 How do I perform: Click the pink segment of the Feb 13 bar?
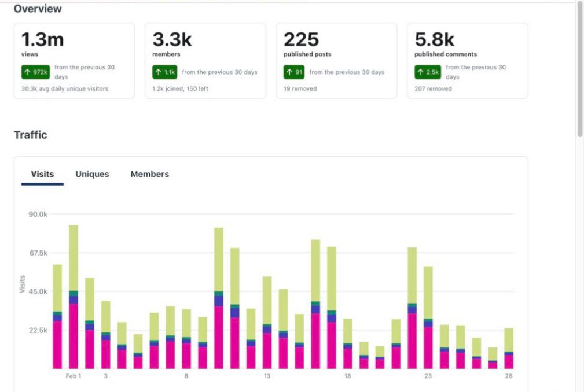tap(267, 351)
